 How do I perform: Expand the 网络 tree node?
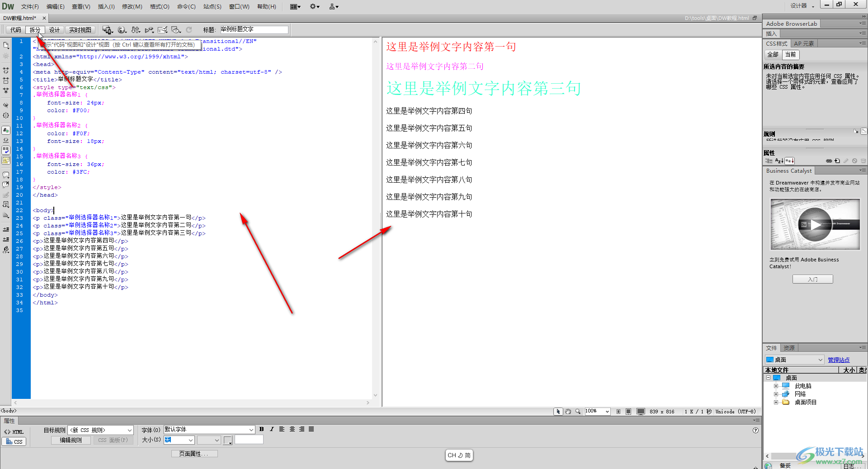[x=776, y=394]
